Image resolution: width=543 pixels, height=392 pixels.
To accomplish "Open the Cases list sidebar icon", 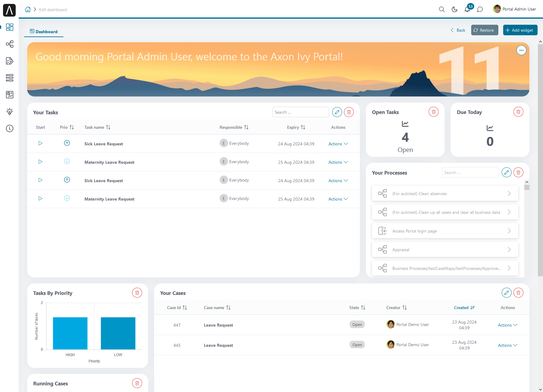I will pyautogui.click(x=10, y=78).
